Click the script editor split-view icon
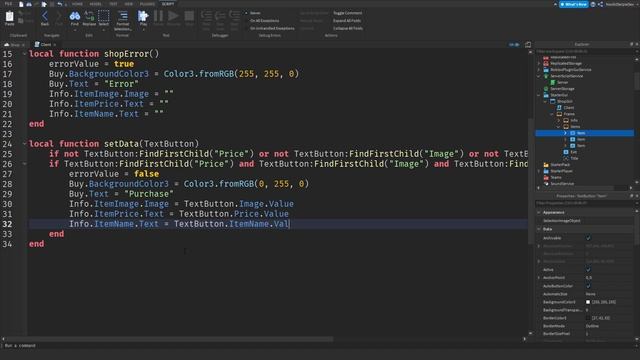Viewport: 640px width, 360px height. pyautogui.click(x=528, y=44)
